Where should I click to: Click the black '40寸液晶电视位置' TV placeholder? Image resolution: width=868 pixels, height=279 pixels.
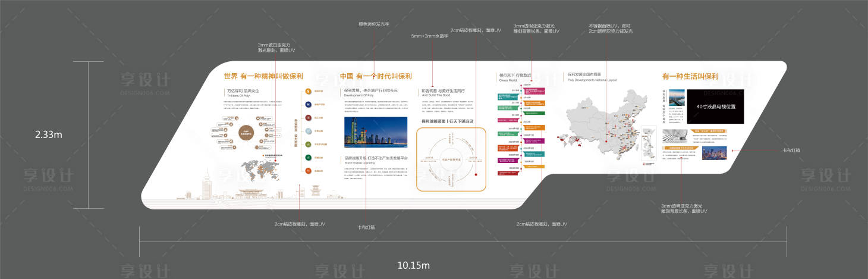coord(715,106)
